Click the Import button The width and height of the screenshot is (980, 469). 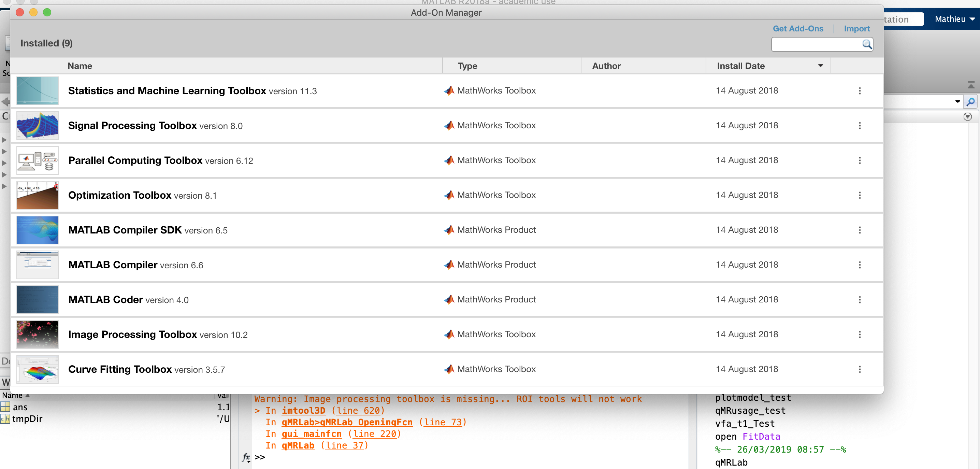click(856, 29)
